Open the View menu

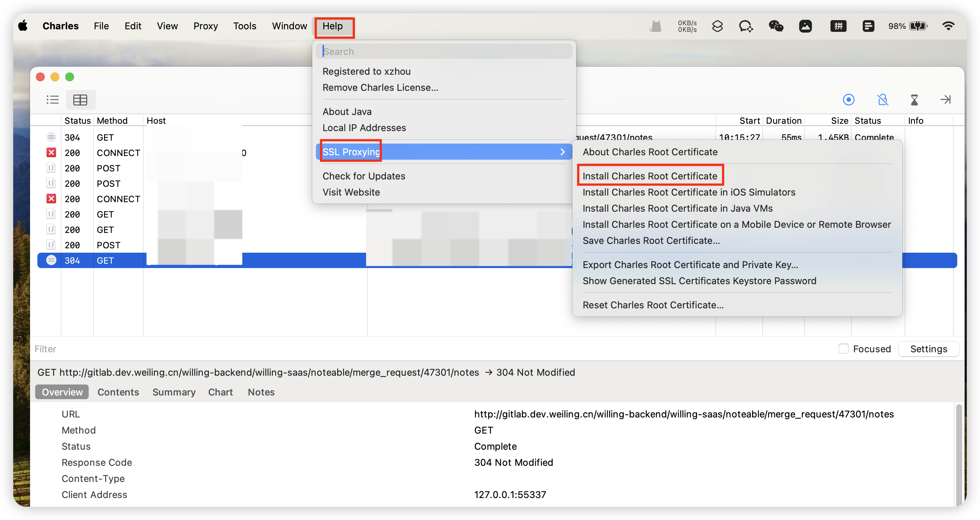[167, 26]
